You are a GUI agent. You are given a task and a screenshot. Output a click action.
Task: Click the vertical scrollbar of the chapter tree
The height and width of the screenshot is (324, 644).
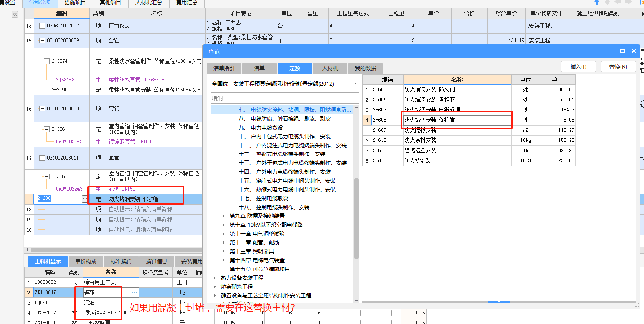(x=356, y=218)
